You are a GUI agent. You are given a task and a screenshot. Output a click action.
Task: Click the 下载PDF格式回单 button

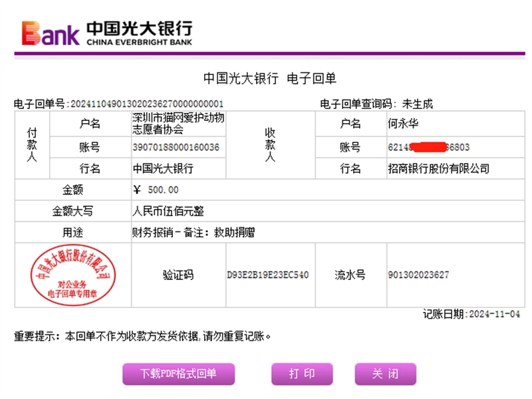point(178,374)
